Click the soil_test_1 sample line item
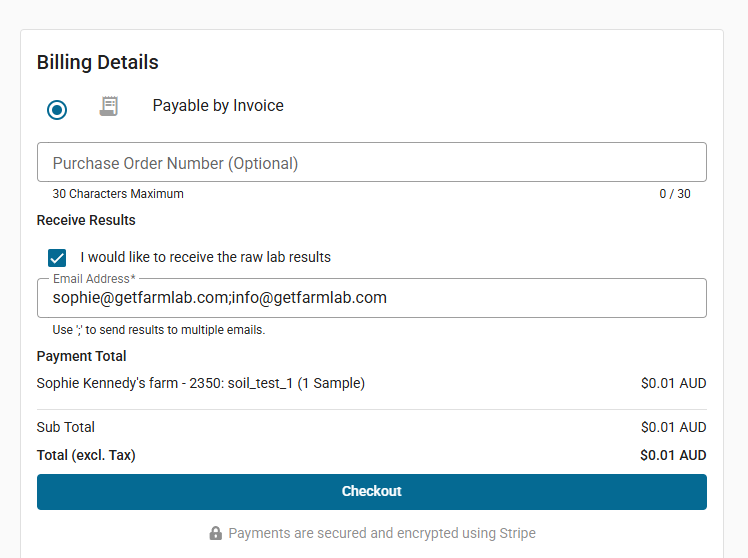 point(200,383)
